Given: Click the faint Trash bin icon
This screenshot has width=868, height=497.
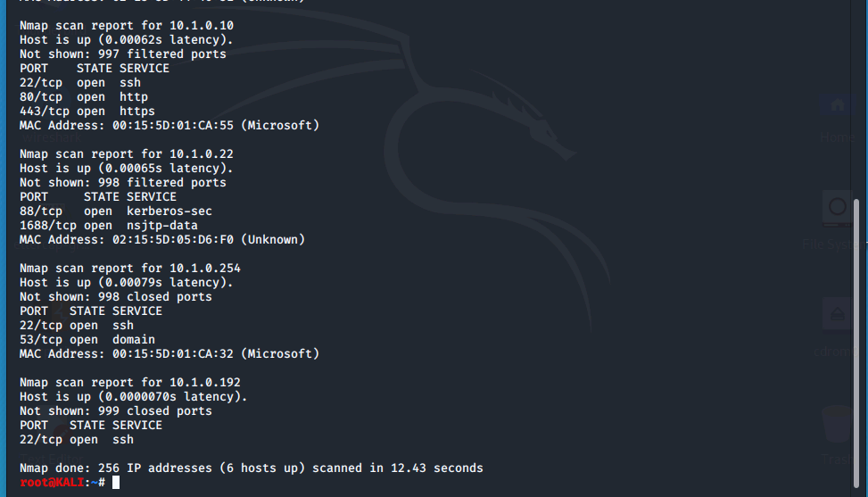Looking at the screenshot, I should (x=837, y=424).
